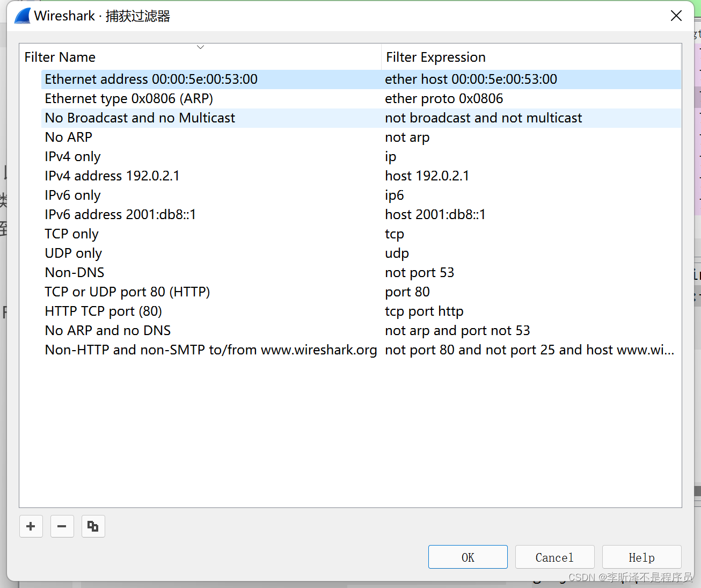The image size is (701, 588).
Task: Select 'Non-HTTP and non-SMTP to/from www.wireshark.org' filter
Action: (x=211, y=350)
